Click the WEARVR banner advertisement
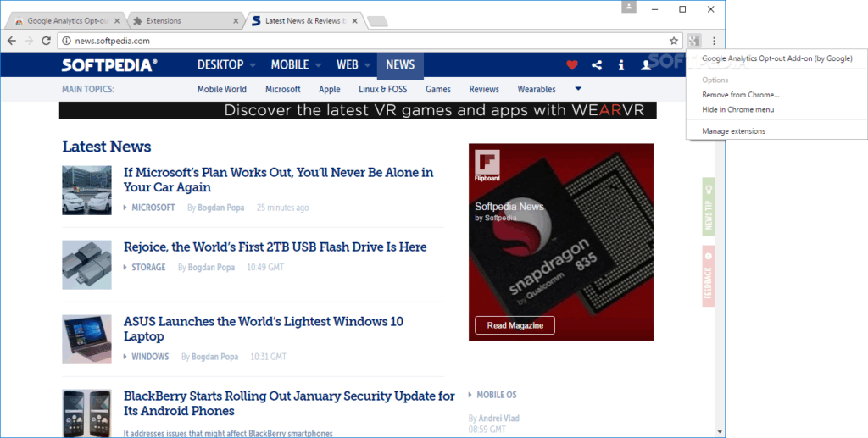The width and height of the screenshot is (868, 438). click(x=358, y=110)
